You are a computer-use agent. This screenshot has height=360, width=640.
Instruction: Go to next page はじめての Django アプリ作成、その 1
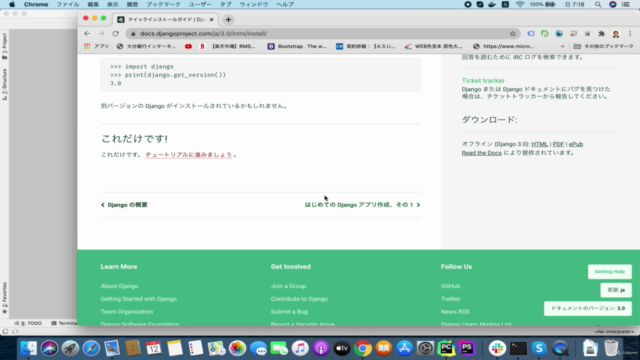tap(362, 205)
